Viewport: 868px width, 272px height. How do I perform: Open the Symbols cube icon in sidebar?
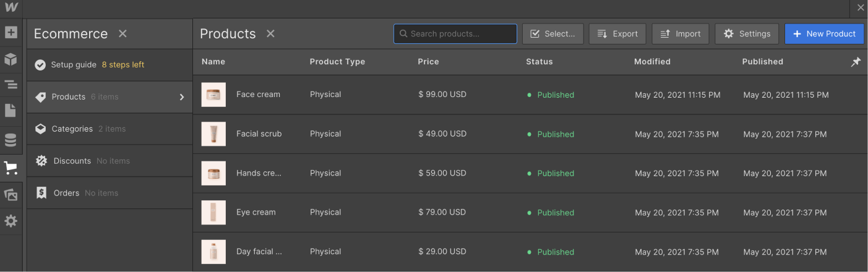pos(11,59)
